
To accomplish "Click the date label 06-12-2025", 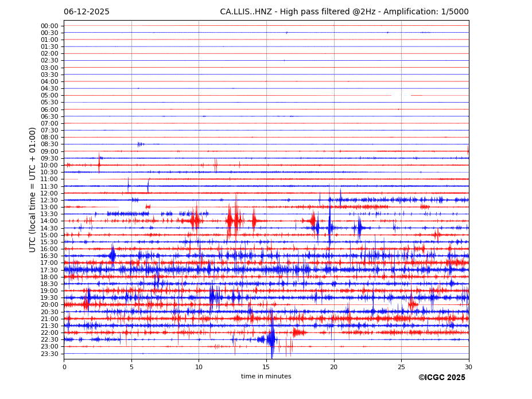I will point(86,12).
